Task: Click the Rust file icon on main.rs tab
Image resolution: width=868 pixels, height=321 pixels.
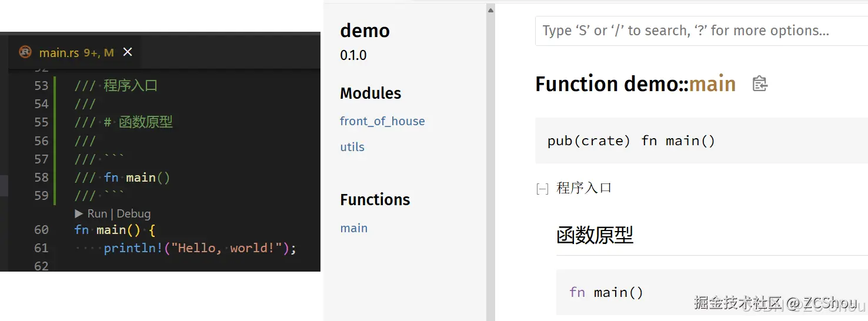Action: 25,52
